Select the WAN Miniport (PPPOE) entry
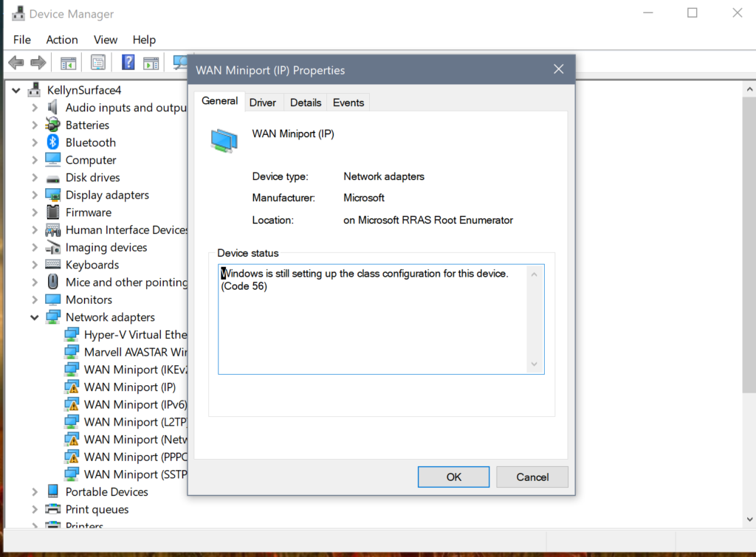This screenshot has height=557, width=756. point(126,457)
